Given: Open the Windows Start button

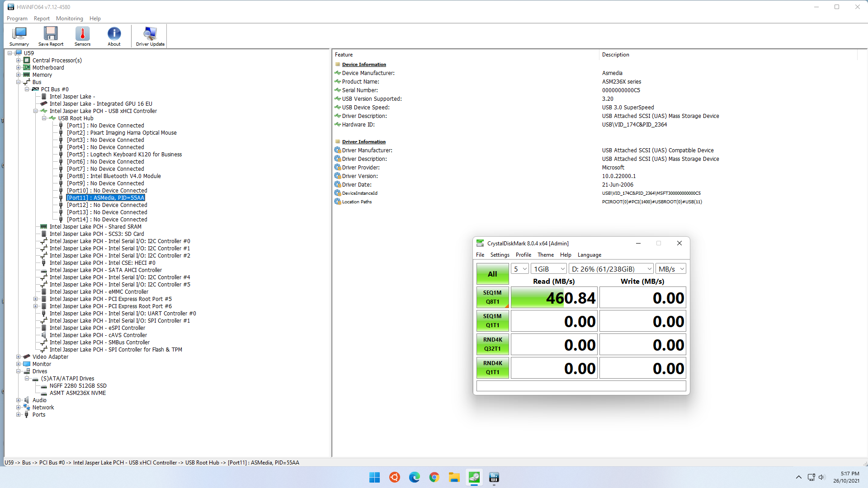Looking at the screenshot, I should click(x=374, y=478).
